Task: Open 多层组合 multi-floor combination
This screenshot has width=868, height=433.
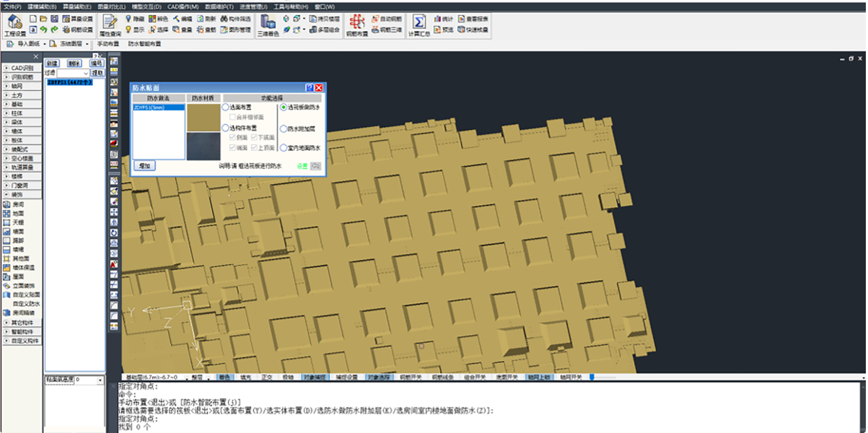Action: pyautogui.click(x=324, y=30)
